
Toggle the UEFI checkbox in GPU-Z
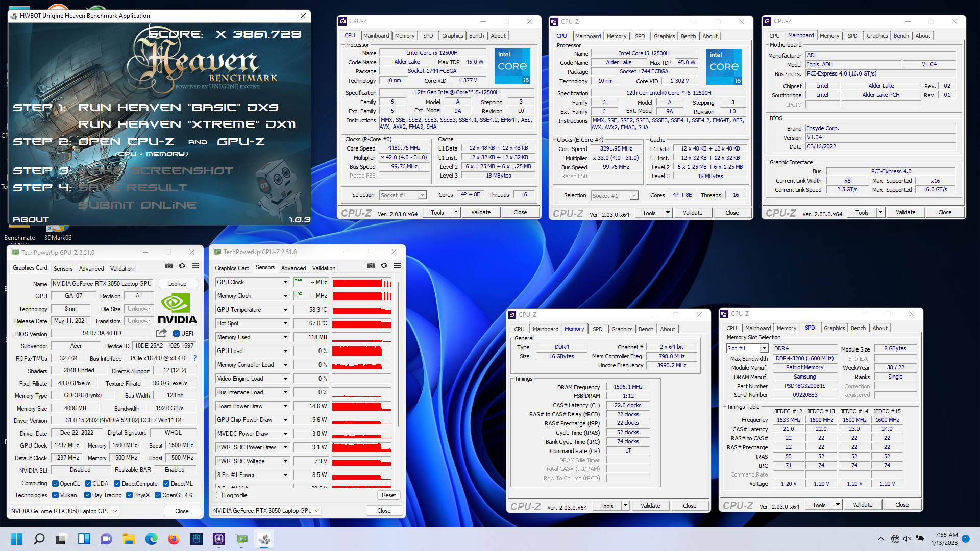coord(176,334)
